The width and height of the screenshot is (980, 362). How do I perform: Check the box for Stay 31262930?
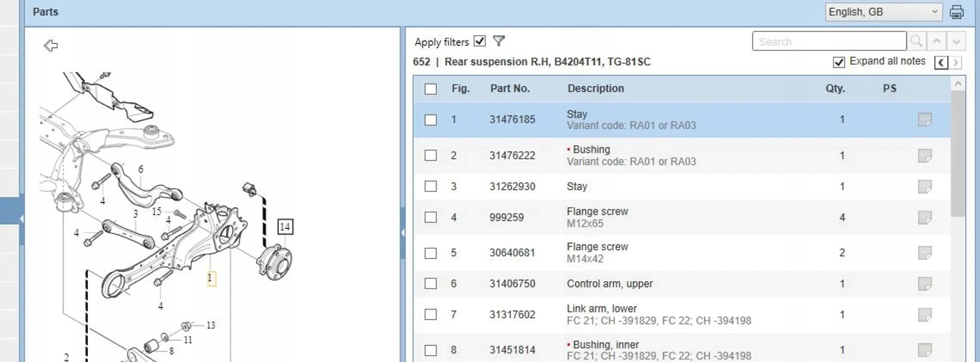coord(430,186)
